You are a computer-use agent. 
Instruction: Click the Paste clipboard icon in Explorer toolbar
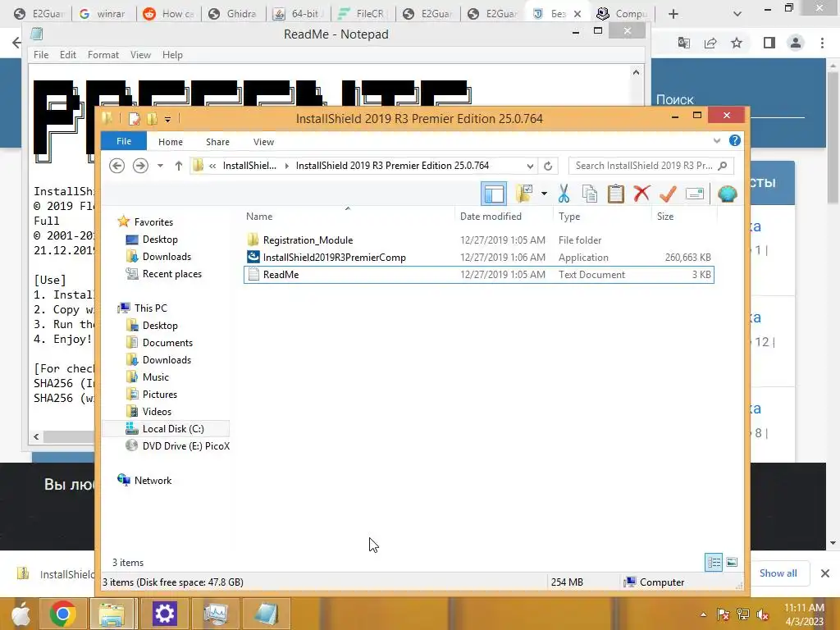(x=615, y=194)
